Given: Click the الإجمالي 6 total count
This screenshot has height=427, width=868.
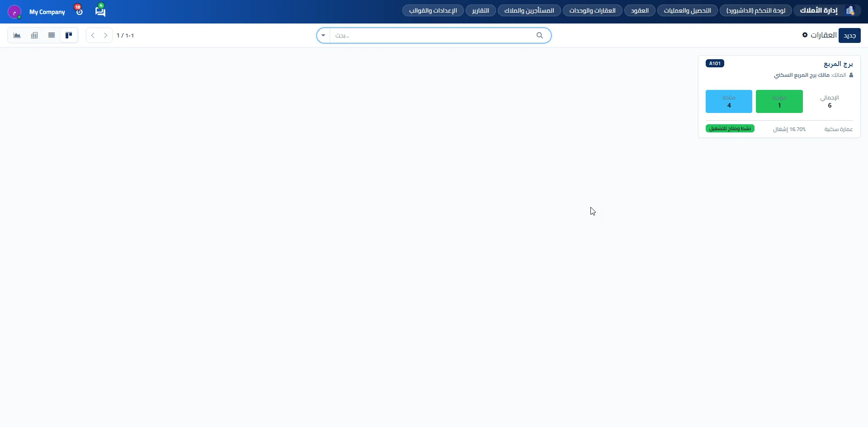Looking at the screenshot, I should [830, 101].
